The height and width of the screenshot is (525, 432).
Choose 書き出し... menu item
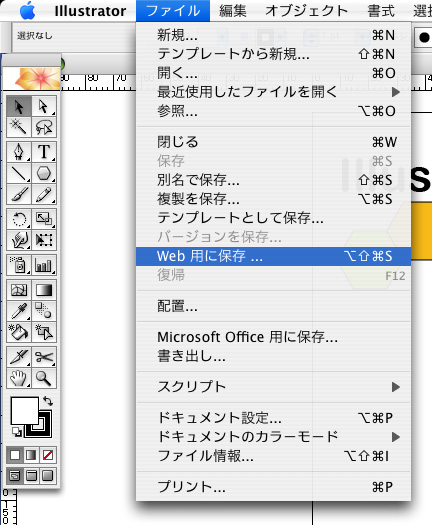tap(273, 356)
